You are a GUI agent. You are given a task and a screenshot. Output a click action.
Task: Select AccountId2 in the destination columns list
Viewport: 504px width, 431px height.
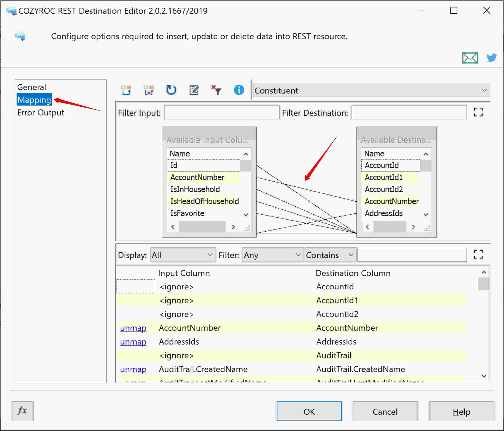click(x=391, y=189)
